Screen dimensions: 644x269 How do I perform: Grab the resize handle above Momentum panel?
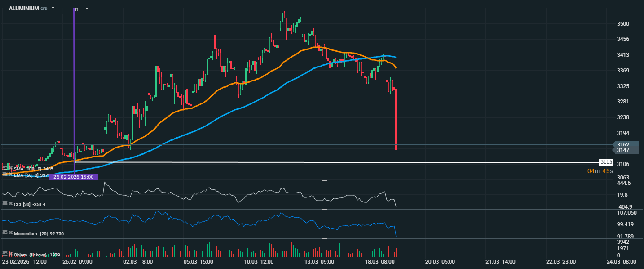324,210
